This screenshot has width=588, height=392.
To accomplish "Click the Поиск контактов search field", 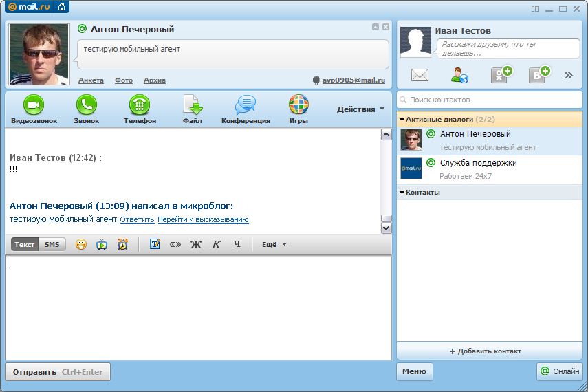I will (490, 100).
